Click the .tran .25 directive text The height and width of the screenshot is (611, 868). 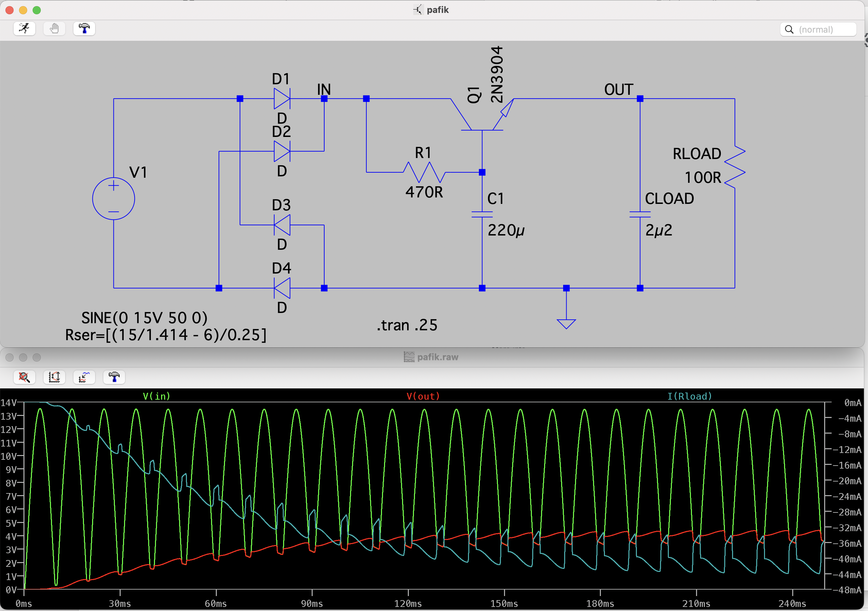coord(407,325)
